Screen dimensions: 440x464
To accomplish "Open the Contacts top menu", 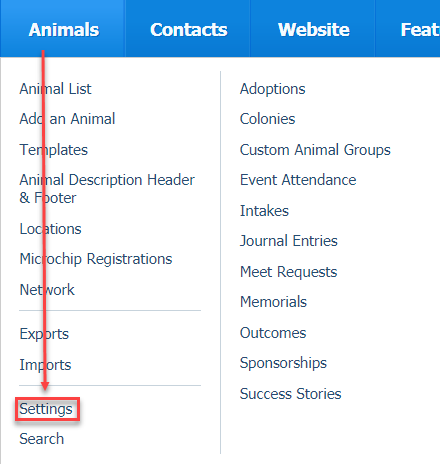I will 188,30.
